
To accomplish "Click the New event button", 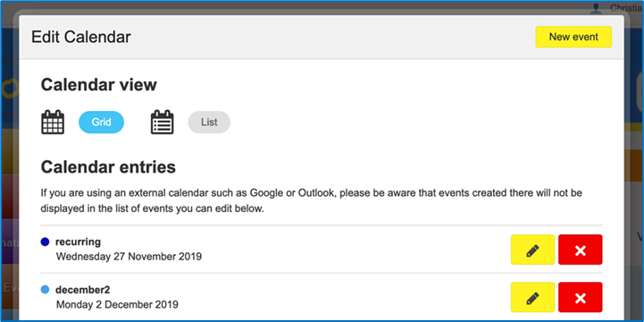I will [573, 37].
